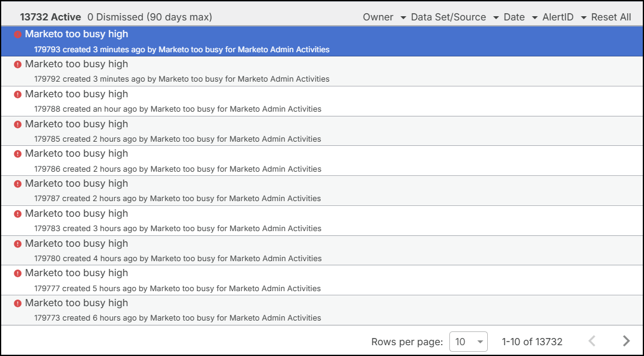The height and width of the screenshot is (356, 644).
Task: Click the red alert icon for alert 179777
Action: tap(17, 274)
